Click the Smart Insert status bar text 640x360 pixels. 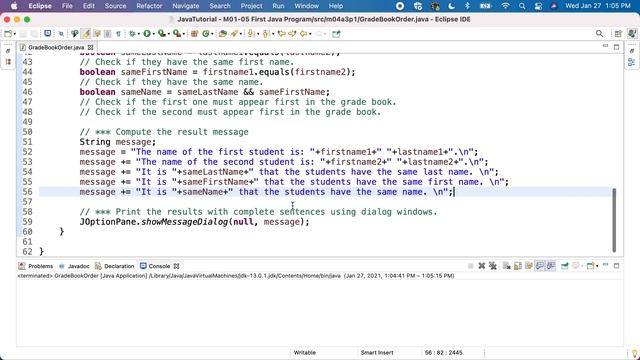coord(377,353)
